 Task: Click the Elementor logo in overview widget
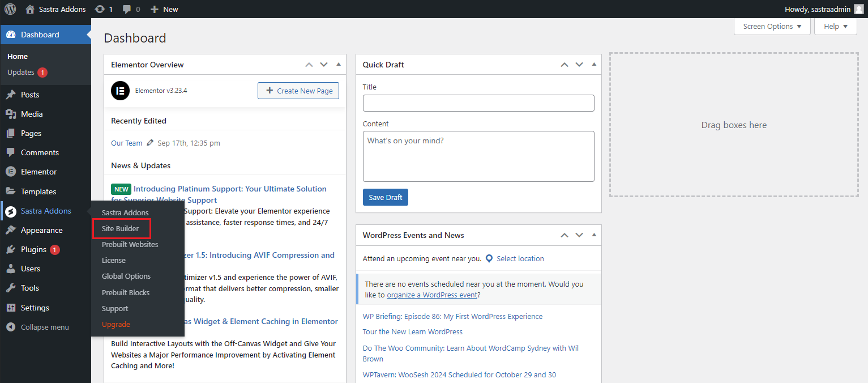click(120, 91)
